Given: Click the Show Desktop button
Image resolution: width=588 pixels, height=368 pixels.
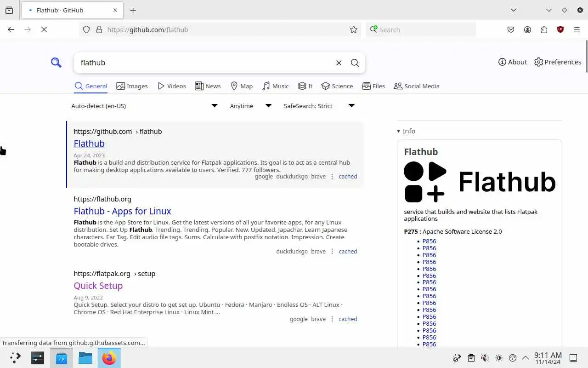Looking at the screenshot, I should click(x=573, y=358).
